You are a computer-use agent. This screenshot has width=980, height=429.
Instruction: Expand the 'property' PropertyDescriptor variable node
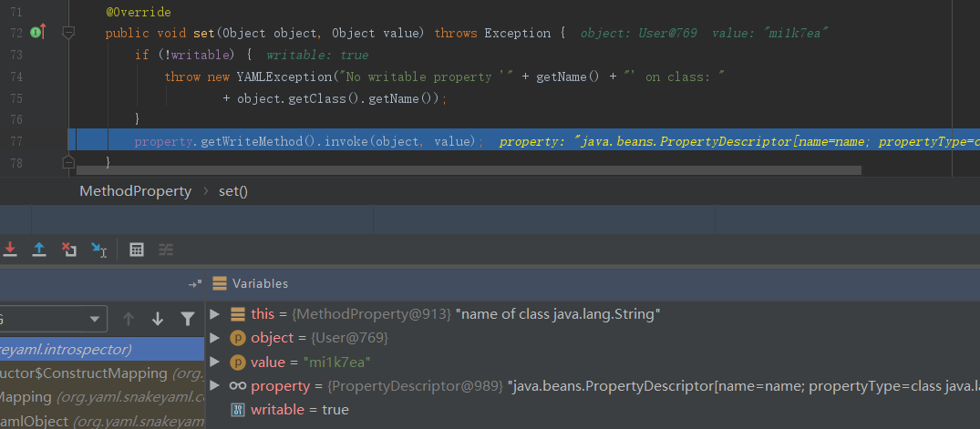[215, 386]
